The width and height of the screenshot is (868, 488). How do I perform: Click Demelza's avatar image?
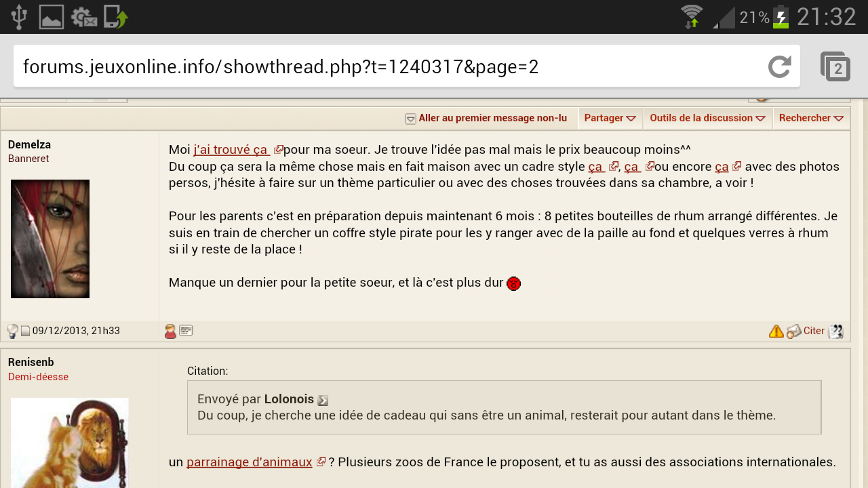point(50,239)
